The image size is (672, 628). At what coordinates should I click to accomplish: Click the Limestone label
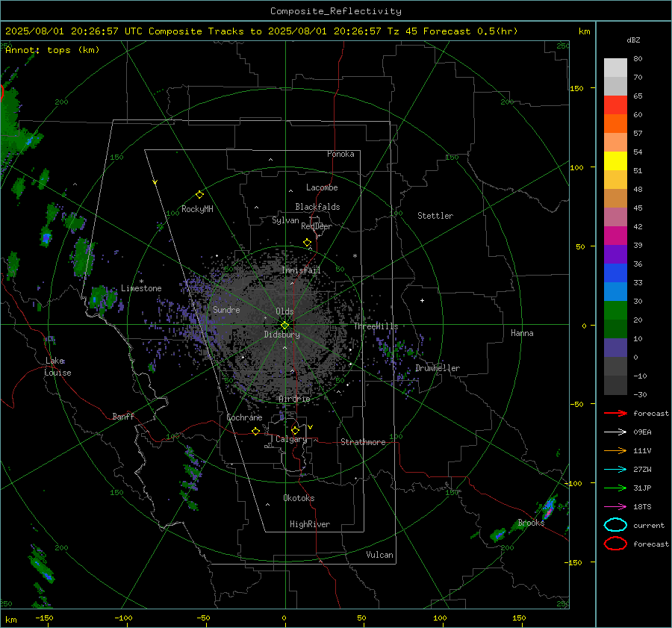point(141,288)
